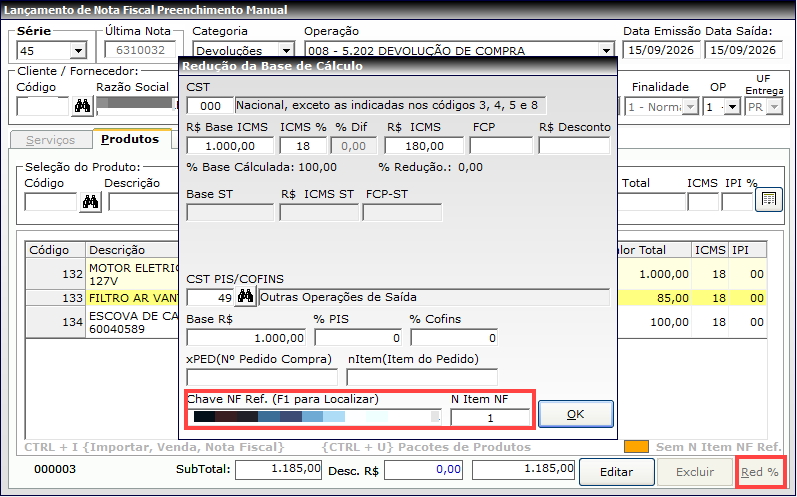Viewport: 797px width, 497px height.
Task: Click the Desc. R$ field showing 0,00
Action: tap(424, 470)
